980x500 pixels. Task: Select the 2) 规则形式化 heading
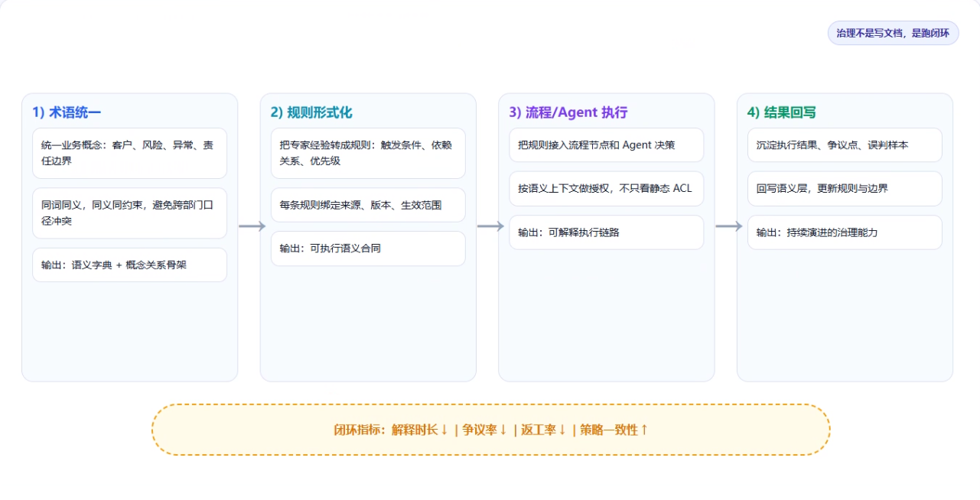pyautogui.click(x=311, y=112)
